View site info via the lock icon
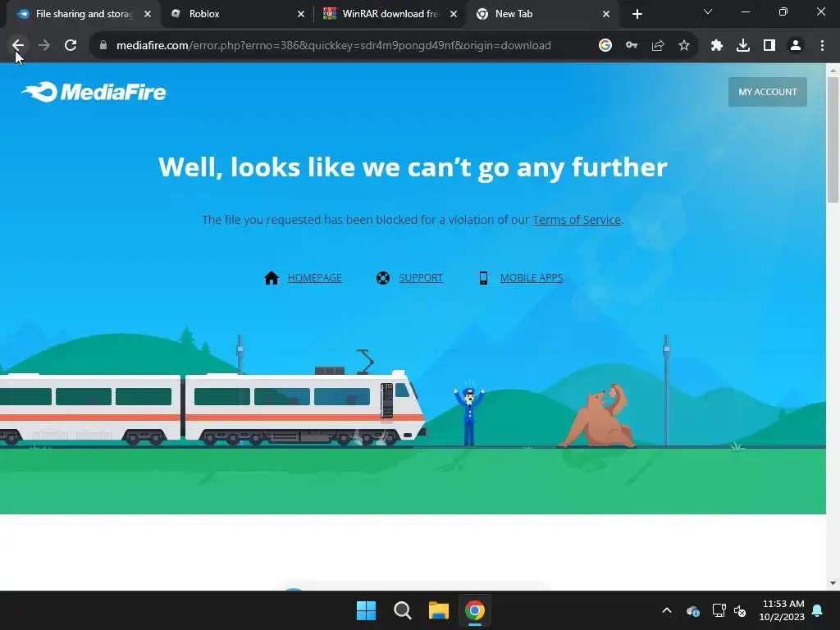This screenshot has height=630, width=840. pyautogui.click(x=103, y=46)
